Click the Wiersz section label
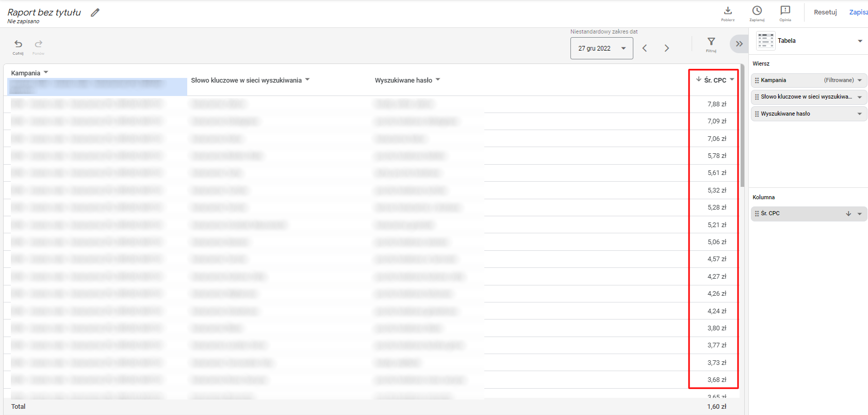 click(x=761, y=64)
